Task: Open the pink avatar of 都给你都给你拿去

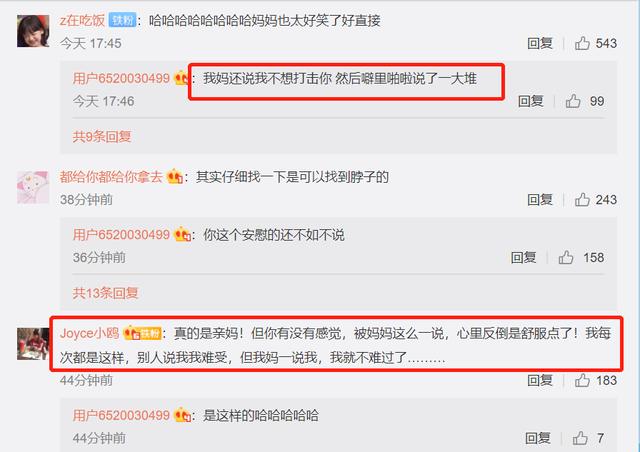Action: [33, 187]
